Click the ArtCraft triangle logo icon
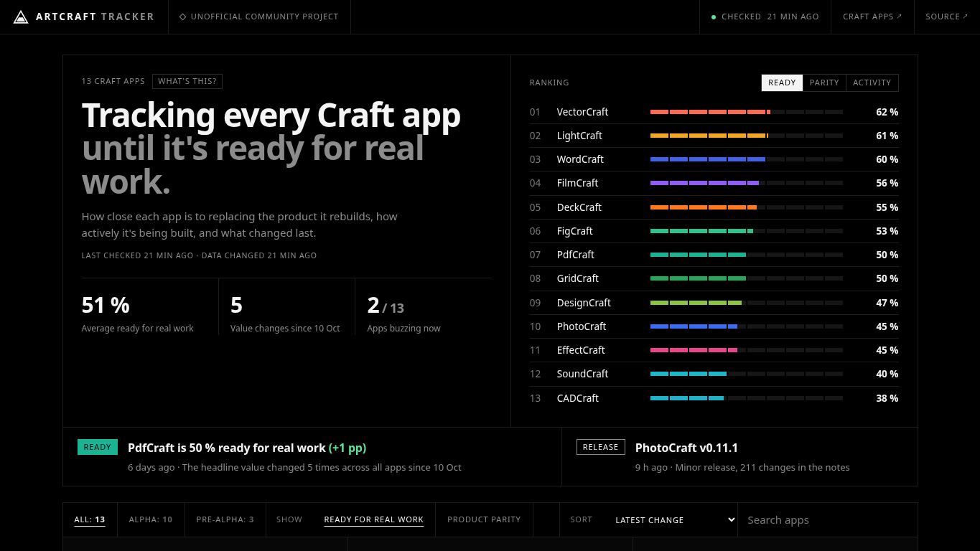980x551 pixels. point(21,17)
